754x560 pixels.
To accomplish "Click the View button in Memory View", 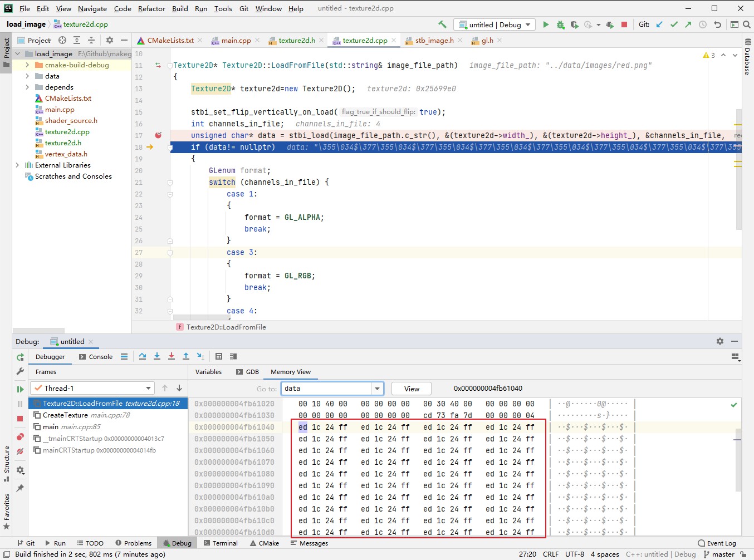I will tap(412, 389).
